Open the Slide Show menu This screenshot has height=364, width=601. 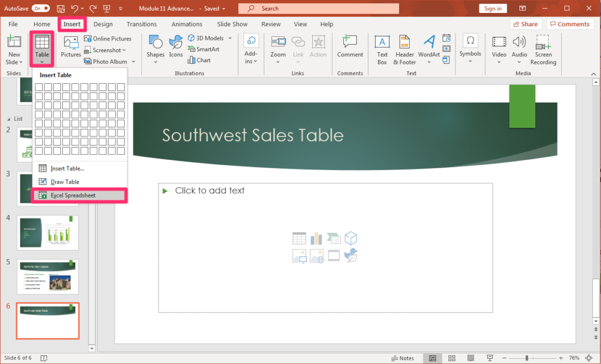pyautogui.click(x=232, y=24)
